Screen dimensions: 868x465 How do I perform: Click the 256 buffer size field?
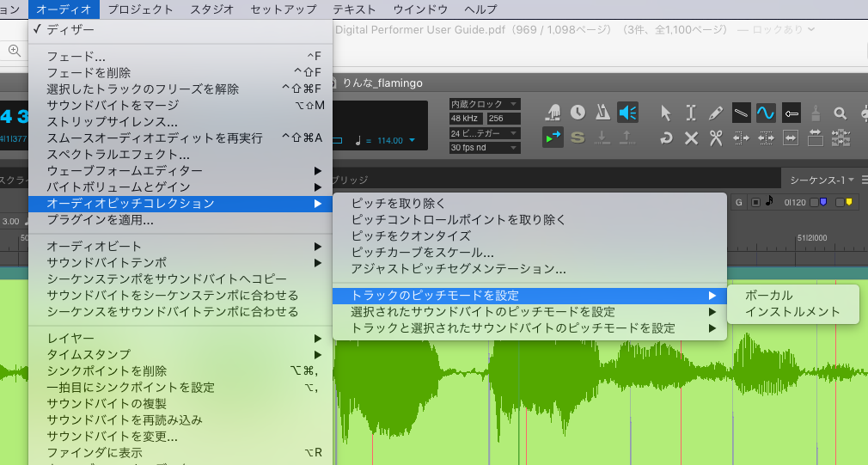(504, 119)
